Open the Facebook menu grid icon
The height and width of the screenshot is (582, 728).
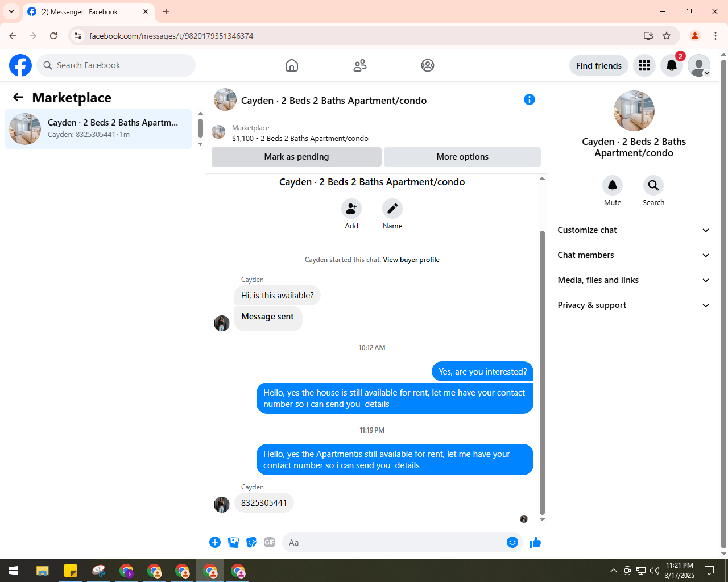(x=644, y=65)
